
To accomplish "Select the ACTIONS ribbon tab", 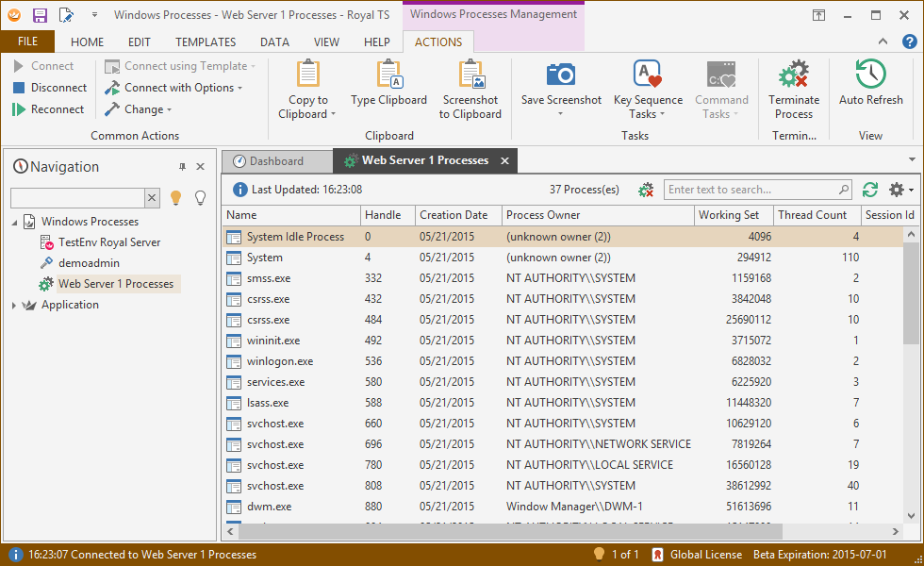I will pyautogui.click(x=438, y=42).
